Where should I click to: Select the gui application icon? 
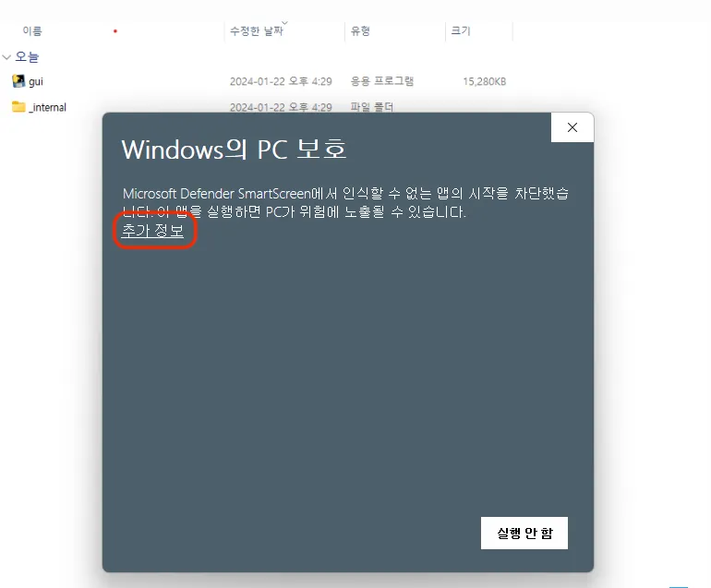click(18, 81)
